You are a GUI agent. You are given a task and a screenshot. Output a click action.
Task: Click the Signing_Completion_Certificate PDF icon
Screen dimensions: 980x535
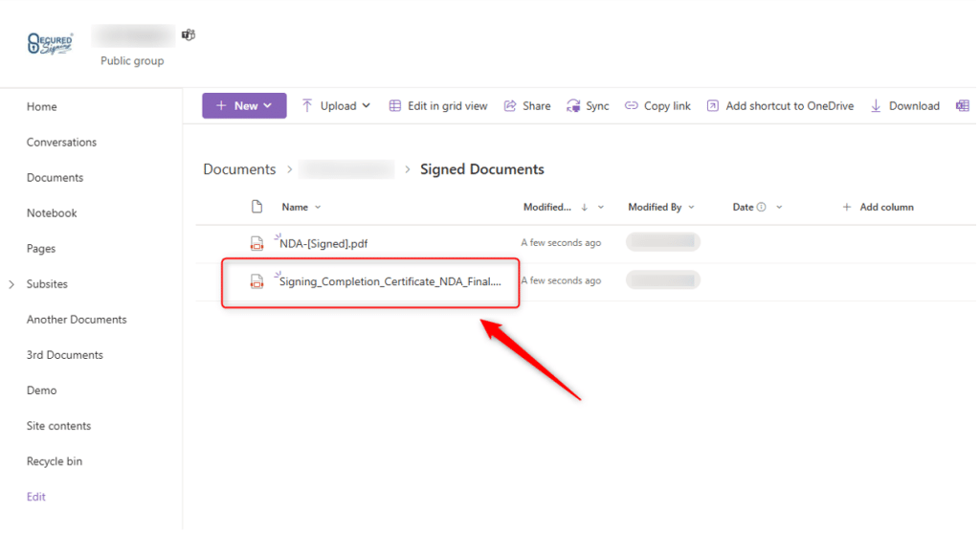coord(256,281)
